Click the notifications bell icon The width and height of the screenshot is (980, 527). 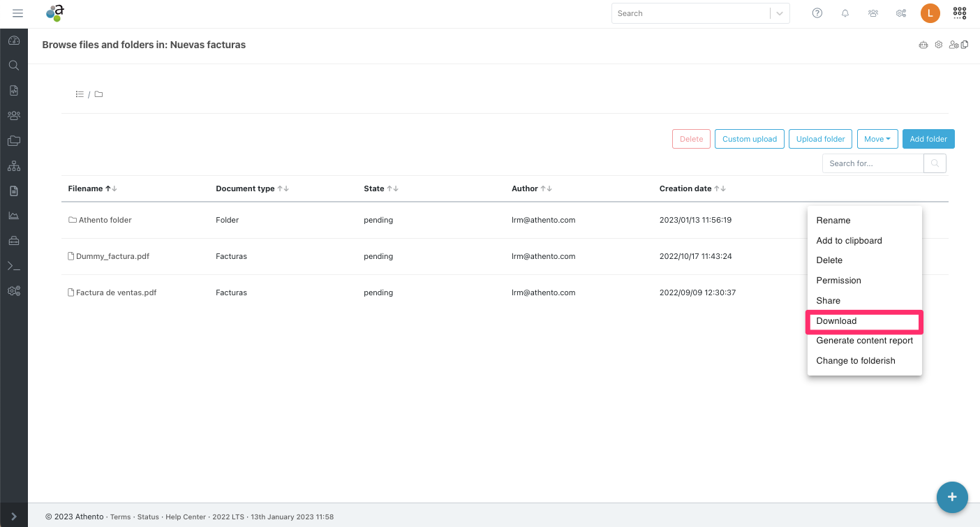[845, 13]
